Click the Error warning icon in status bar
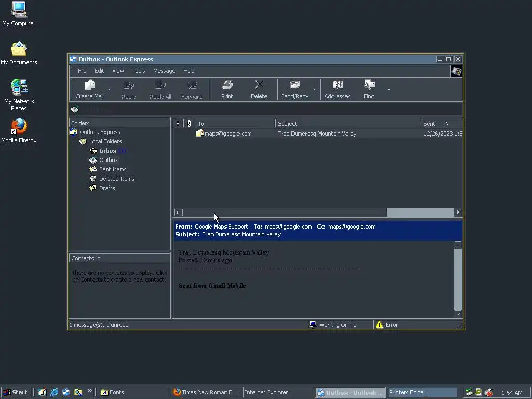 pyautogui.click(x=379, y=325)
